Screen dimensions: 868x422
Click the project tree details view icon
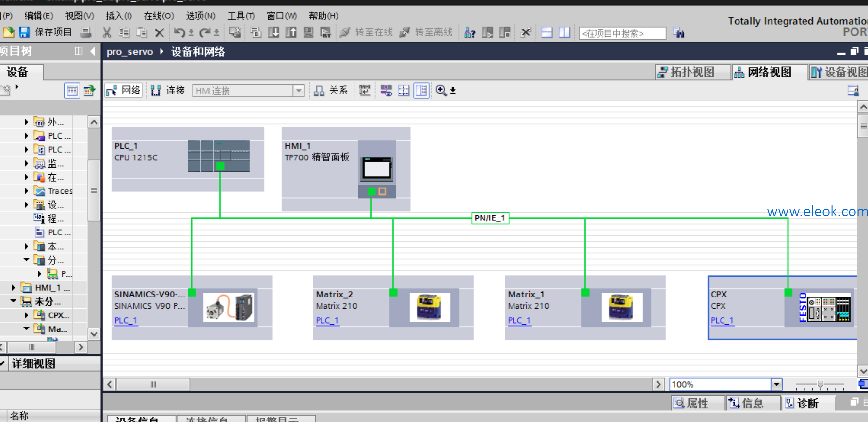72,91
